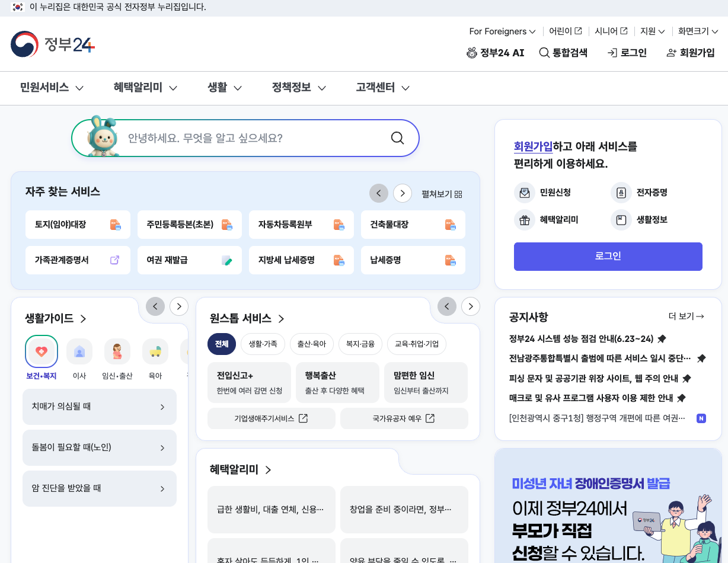The height and width of the screenshot is (563, 728).
Task: Click the 혜택알리미 gift icon in login panel
Action: point(524,220)
